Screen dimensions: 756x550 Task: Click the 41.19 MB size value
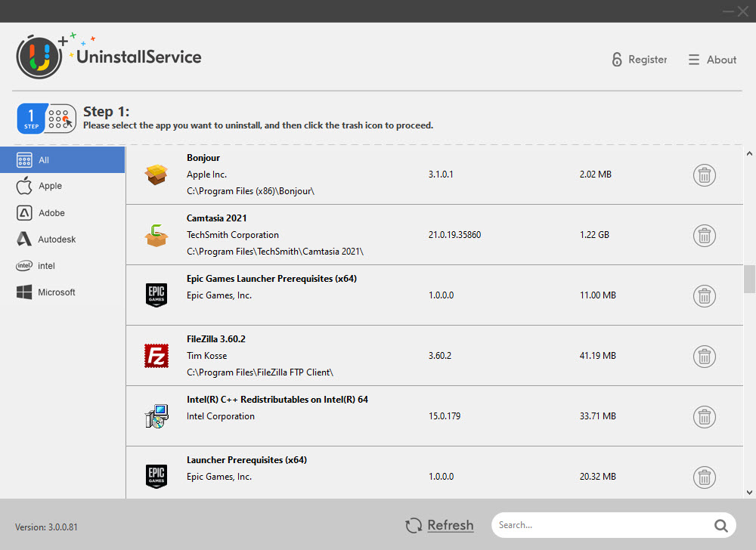pyautogui.click(x=597, y=356)
